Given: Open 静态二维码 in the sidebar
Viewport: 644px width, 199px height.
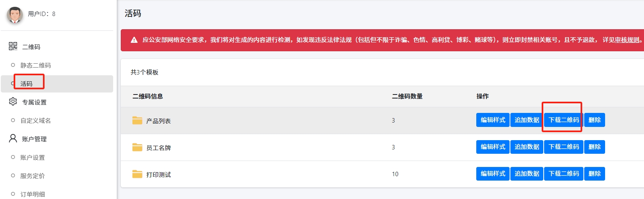Looking at the screenshot, I should point(35,65).
